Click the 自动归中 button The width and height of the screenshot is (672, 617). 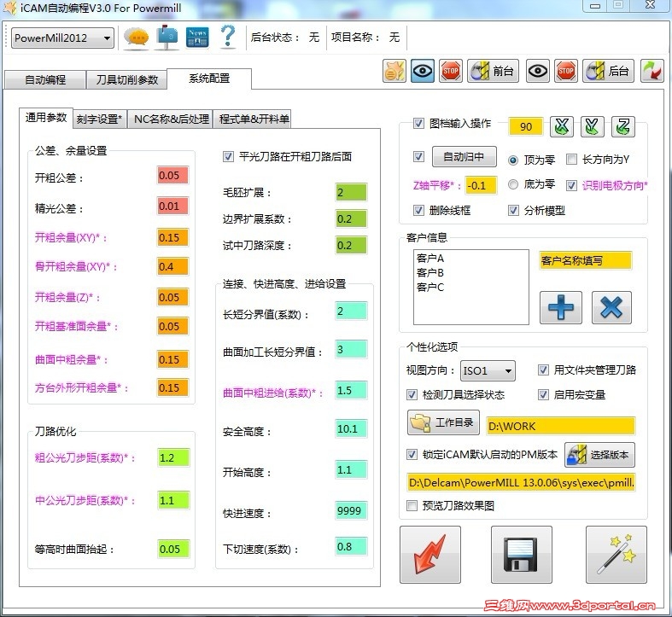[x=465, y=157]
